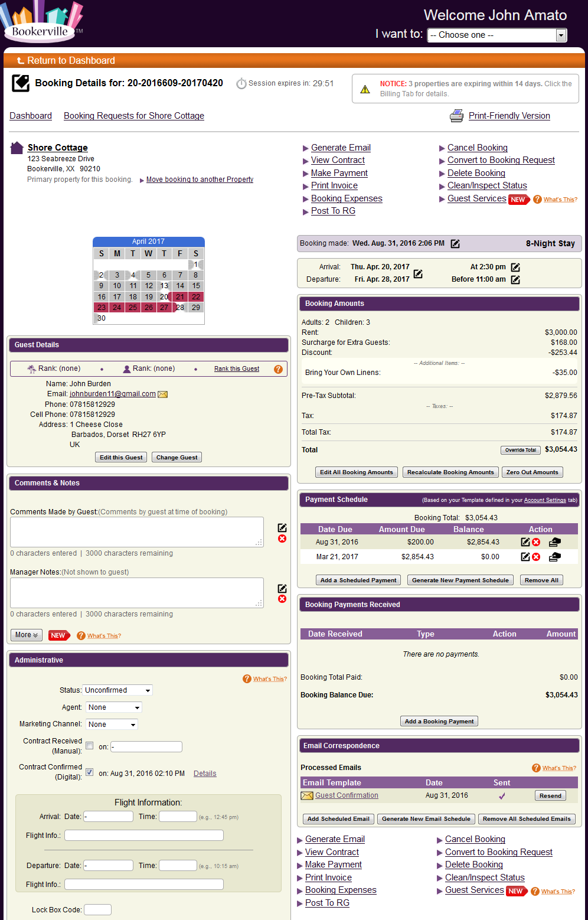The image size is (588, 920).
Task: Click Add Scheduled Email button
Action: 338,819
